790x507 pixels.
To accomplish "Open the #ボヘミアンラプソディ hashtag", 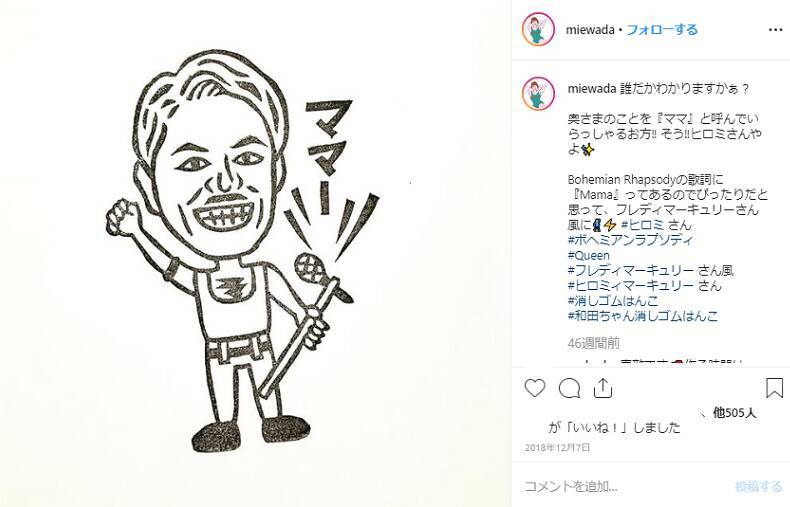I will 630,240.
